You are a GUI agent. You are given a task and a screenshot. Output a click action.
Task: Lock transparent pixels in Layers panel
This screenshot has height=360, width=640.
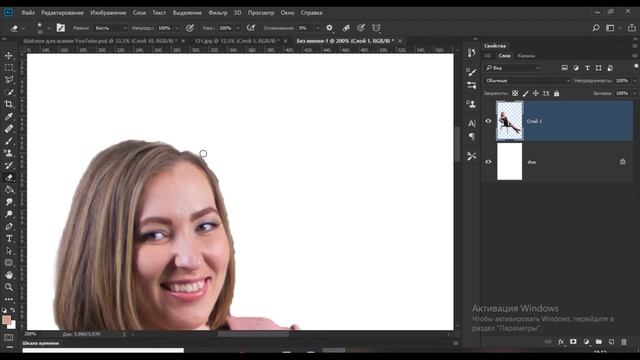pos(515,93)
